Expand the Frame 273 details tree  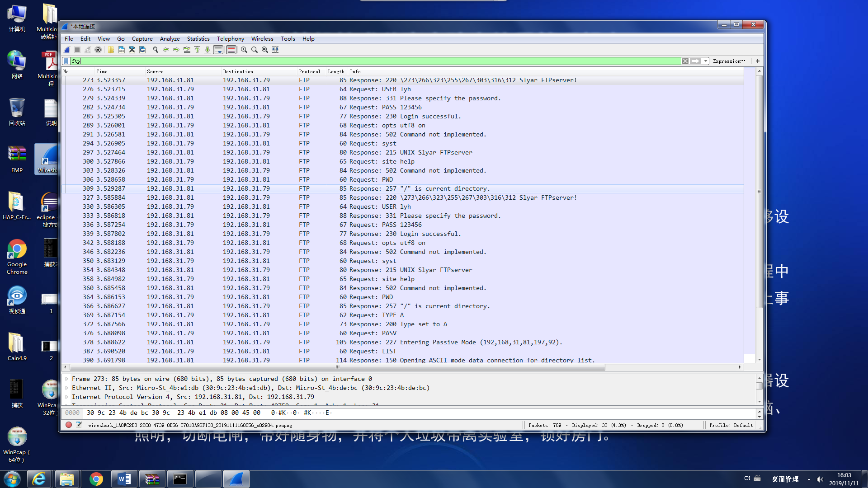pyautogui.click(x=67, y=379)
